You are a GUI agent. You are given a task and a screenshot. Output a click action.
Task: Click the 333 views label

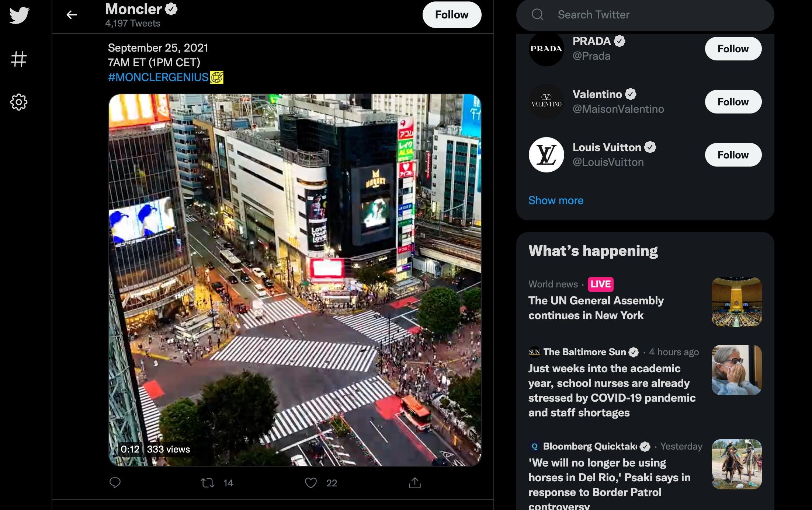click(169, 449)
